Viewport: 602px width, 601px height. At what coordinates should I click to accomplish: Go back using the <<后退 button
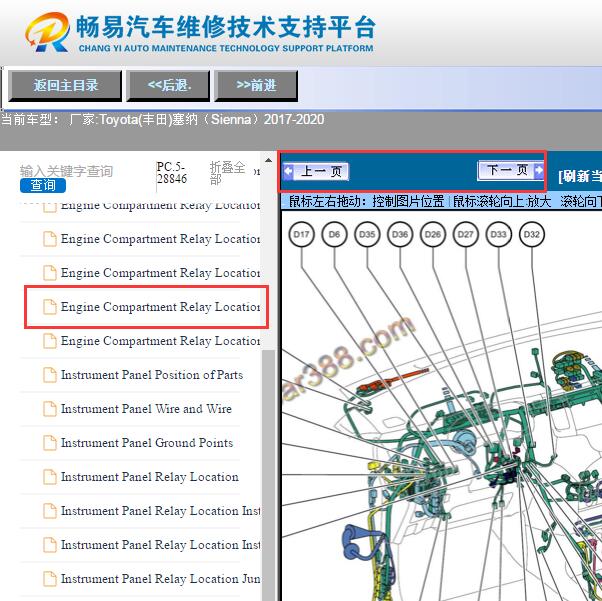pos(169,86)
